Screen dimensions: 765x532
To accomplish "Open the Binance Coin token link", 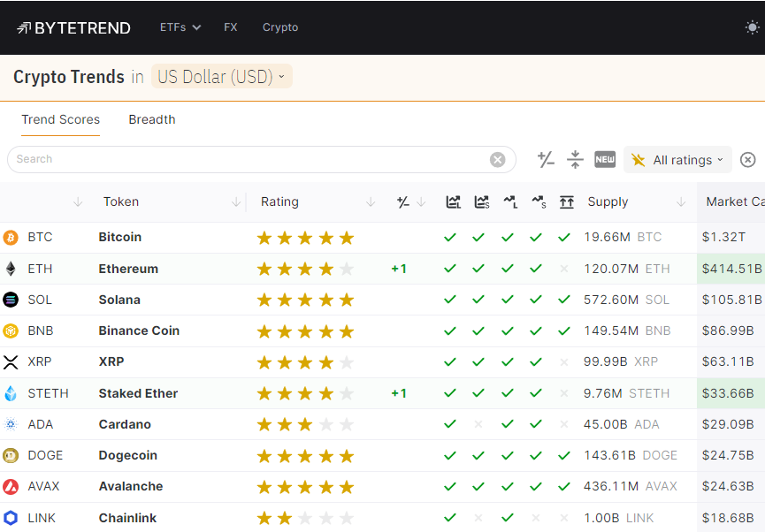I will pos(139,331).
